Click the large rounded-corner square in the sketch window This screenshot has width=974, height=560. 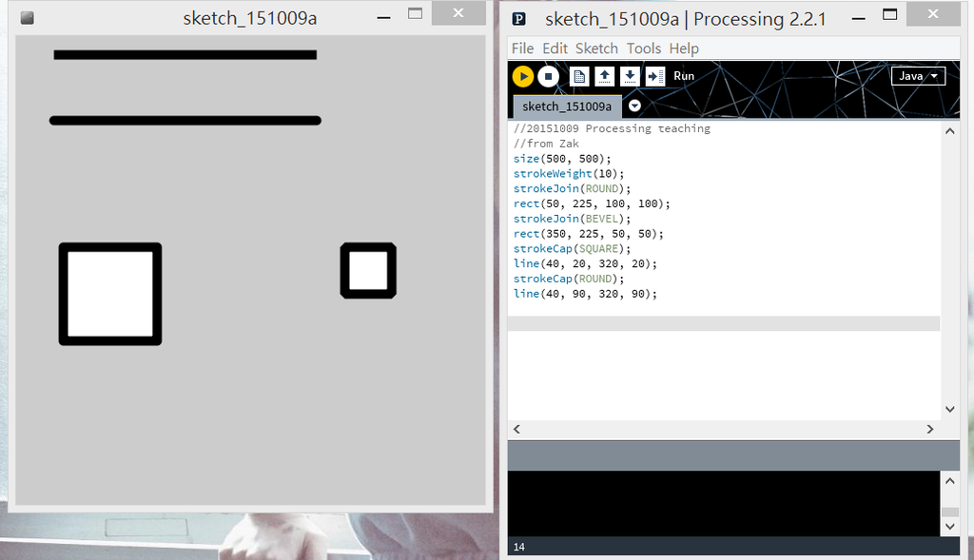tap(110, 294)
